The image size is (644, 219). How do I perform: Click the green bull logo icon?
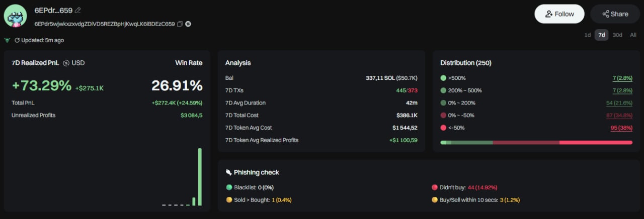[x=7, y=40]
